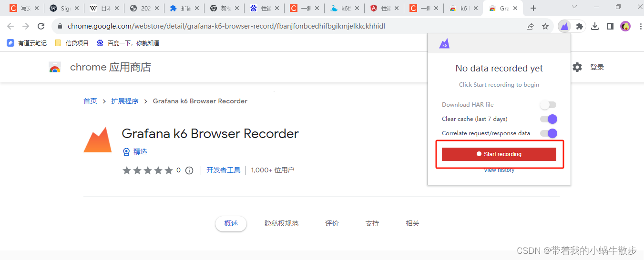
Task: Share this page via the share icon
Action: tap(530, 27)
